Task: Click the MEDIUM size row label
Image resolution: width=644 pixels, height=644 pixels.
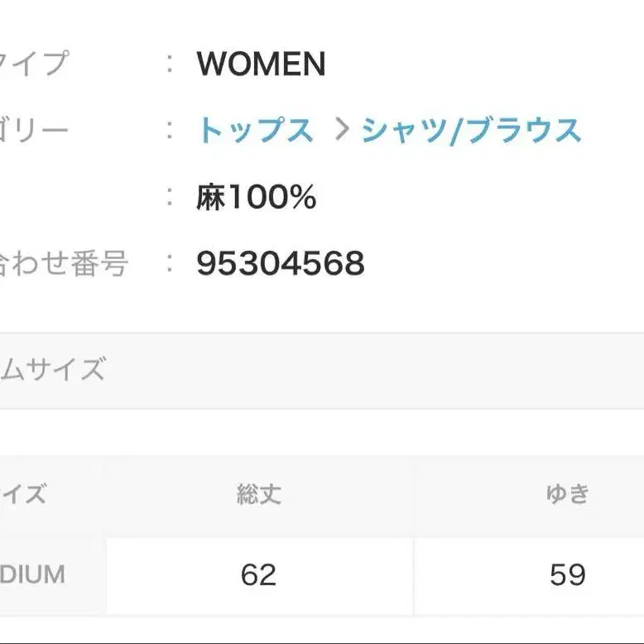Action: pyautogui.click(x=33, y=574)
